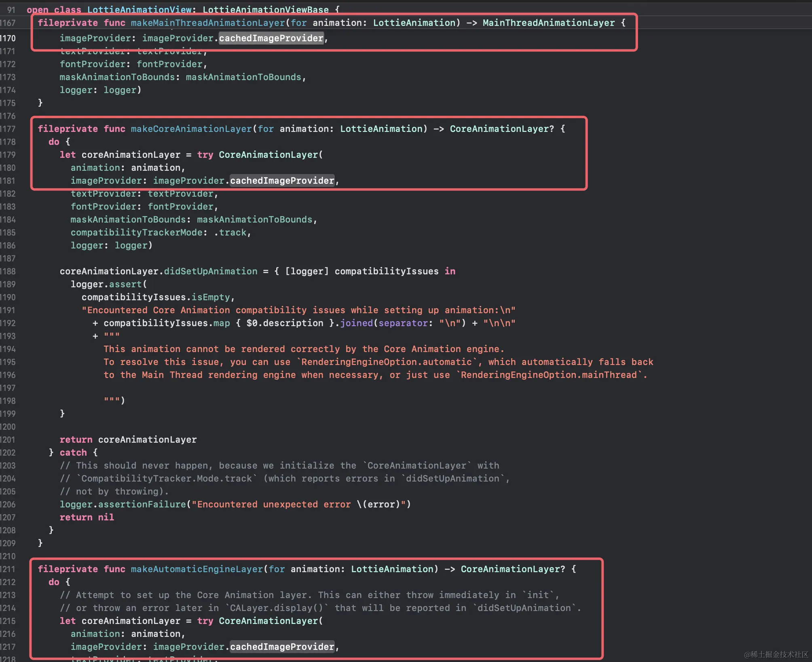Image resolution: width=812 pixels, height=662 pixels.
Task: Click the comment mentioning CALayer.display()
Action: click(x=320, y=608)
